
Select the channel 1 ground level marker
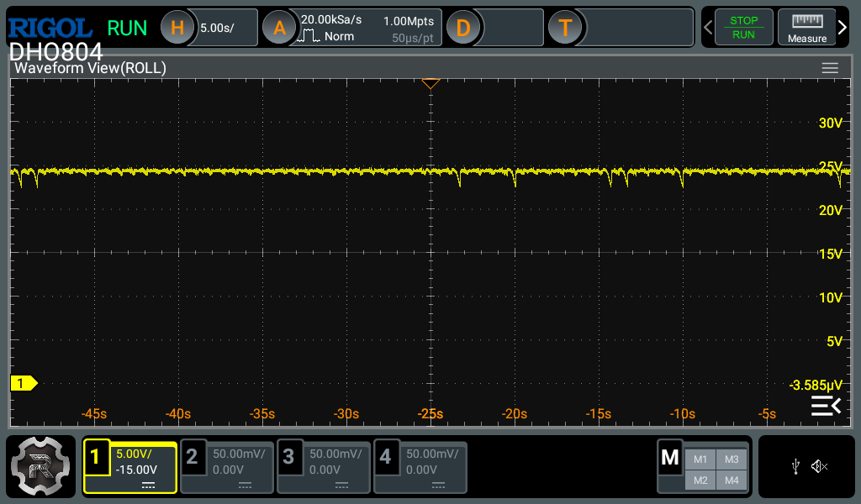coord(24,383)
